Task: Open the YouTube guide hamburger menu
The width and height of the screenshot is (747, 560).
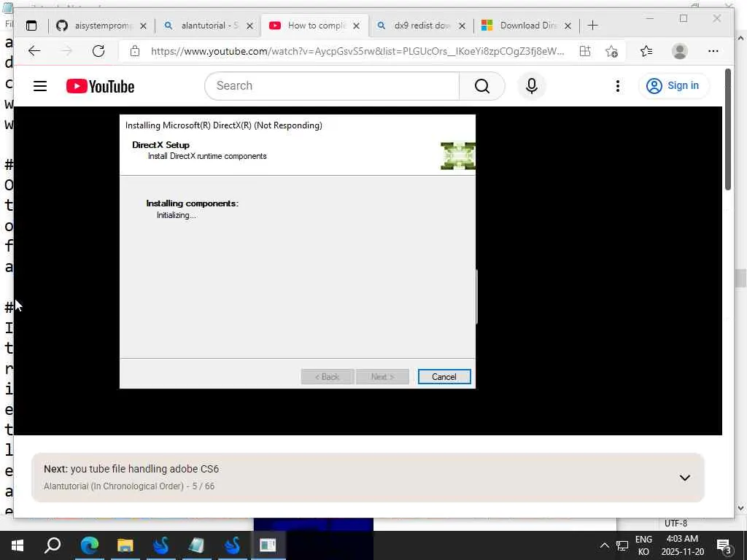Action: (40, 86)
